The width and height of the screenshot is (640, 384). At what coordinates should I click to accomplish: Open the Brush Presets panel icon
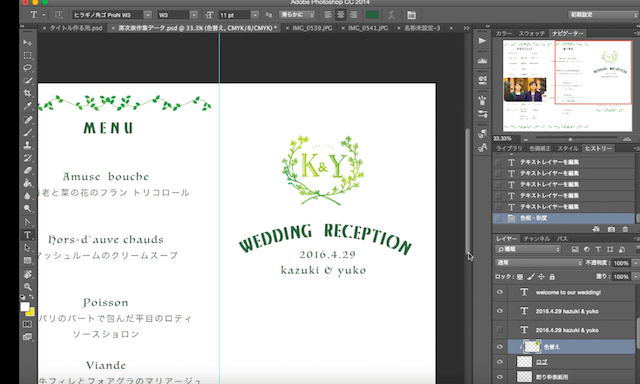click(x=482, y=114)
